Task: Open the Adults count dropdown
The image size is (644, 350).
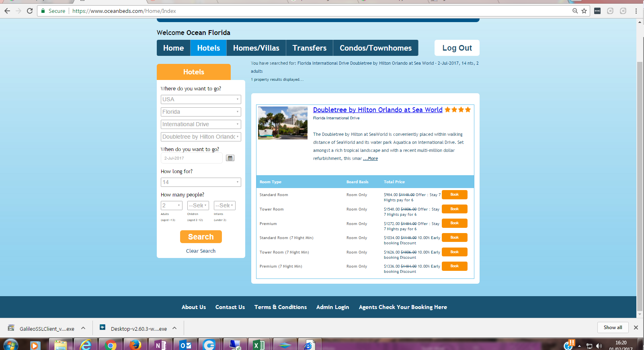Action: (x=172, y=205)
